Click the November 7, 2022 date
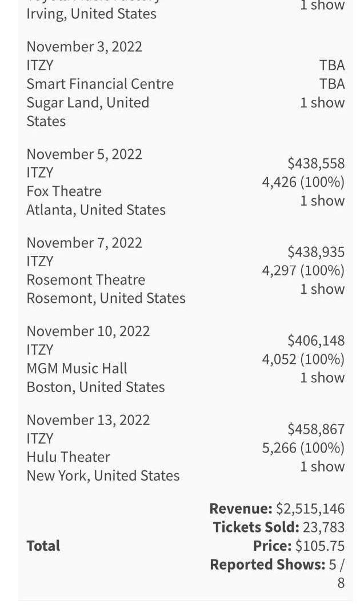 click(x=84, y=243)
